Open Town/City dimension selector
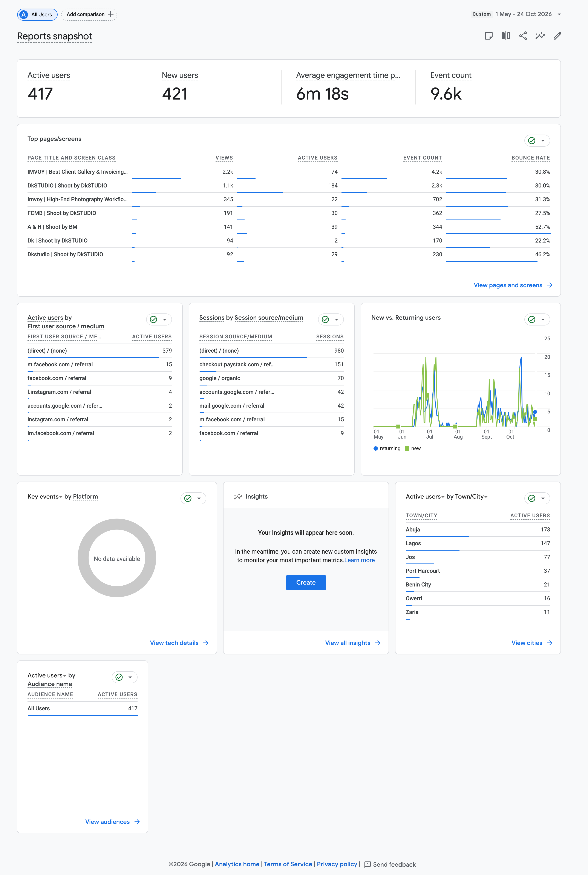Image resolution: width=588 pixels, height=875 pixels. [x=471, y=497]
